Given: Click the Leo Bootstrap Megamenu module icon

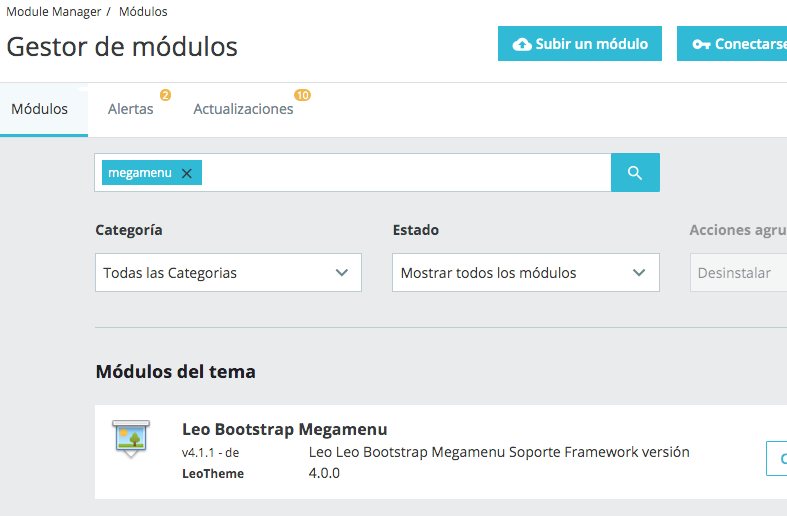Looking at the screenshot, I should [131, 439].
